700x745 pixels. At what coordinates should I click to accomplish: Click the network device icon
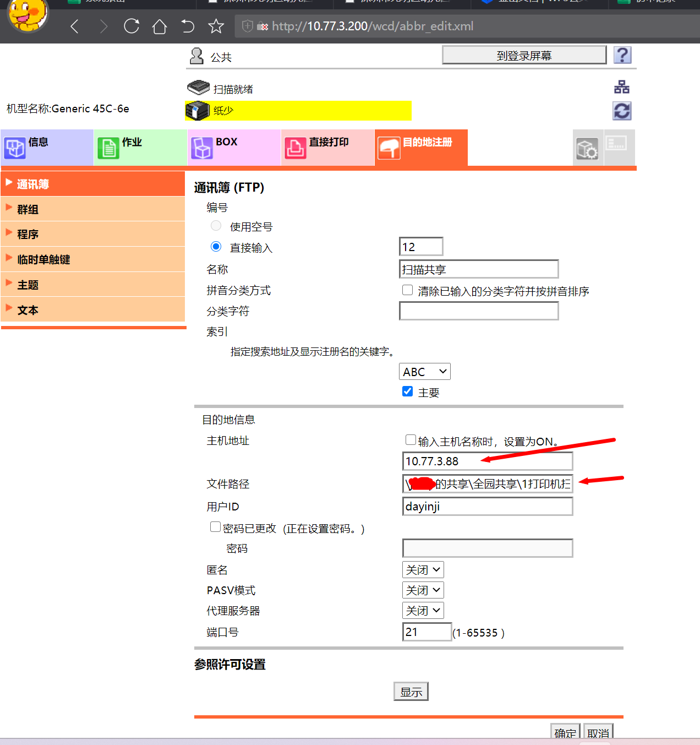(x=622, y=87)
